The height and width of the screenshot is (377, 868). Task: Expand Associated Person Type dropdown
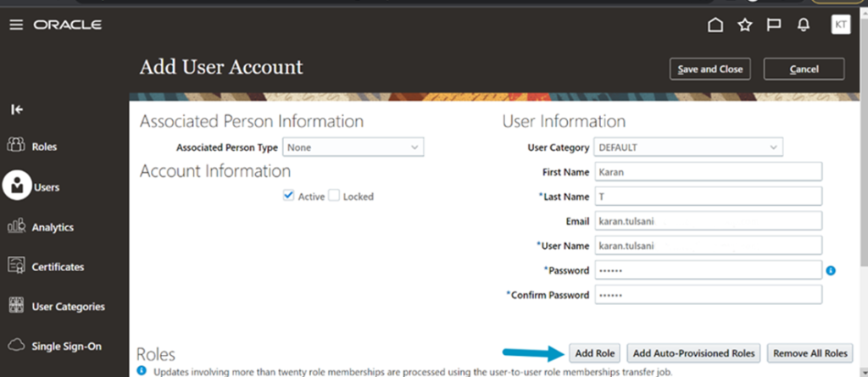tap(353, 147)
